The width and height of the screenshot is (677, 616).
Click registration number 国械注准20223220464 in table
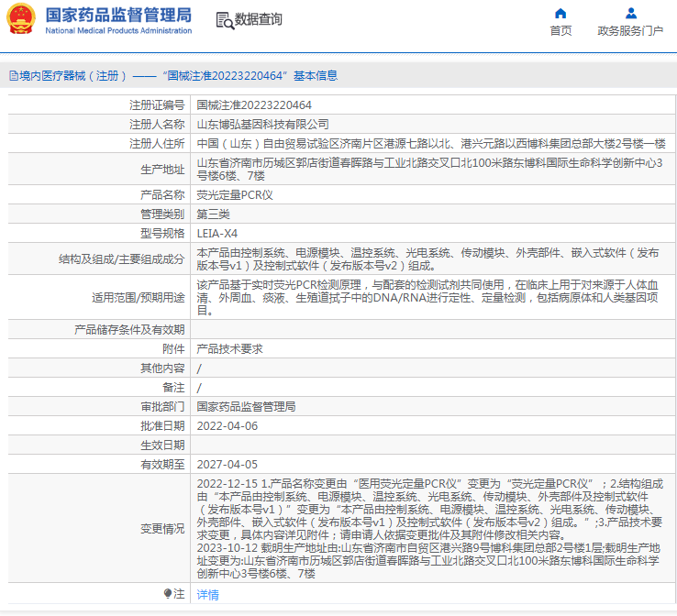tap(254, 105)
